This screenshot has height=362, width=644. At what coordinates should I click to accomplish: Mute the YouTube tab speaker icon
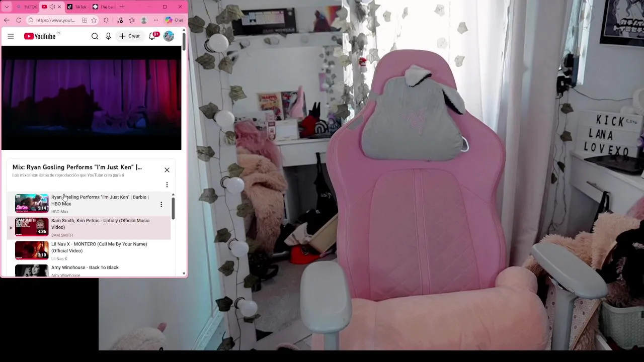52,7
